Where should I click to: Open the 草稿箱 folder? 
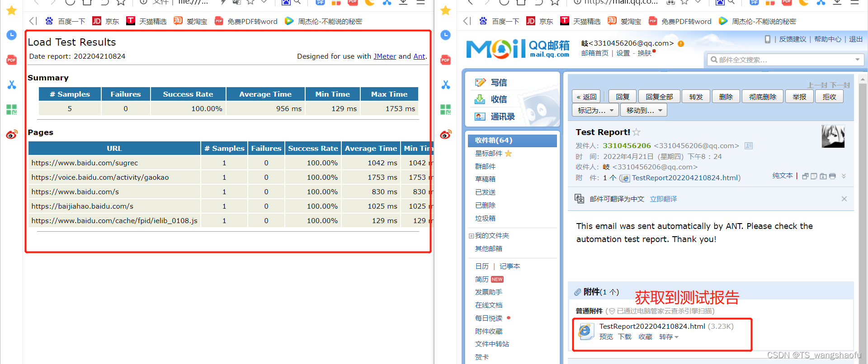pyautogui.click(x=485, y=179)
